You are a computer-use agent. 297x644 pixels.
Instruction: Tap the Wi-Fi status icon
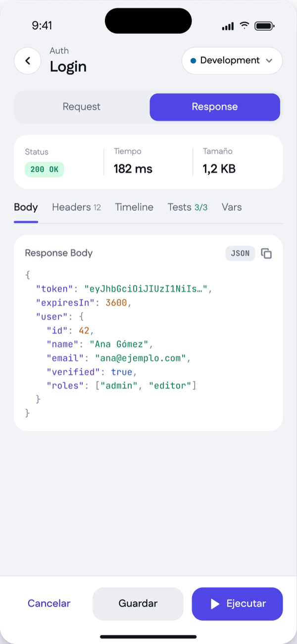coord(244,26)
